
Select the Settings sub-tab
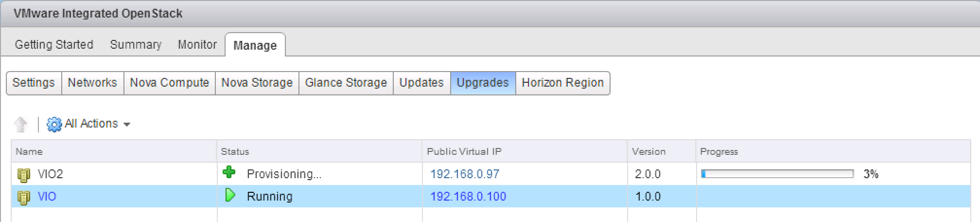click(x=34, y=83)
